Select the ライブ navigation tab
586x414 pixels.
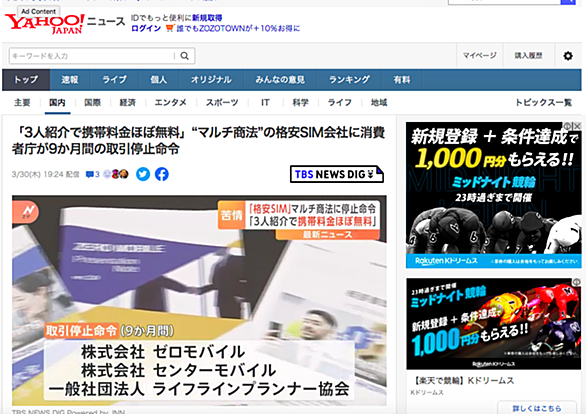pos(114,80)
